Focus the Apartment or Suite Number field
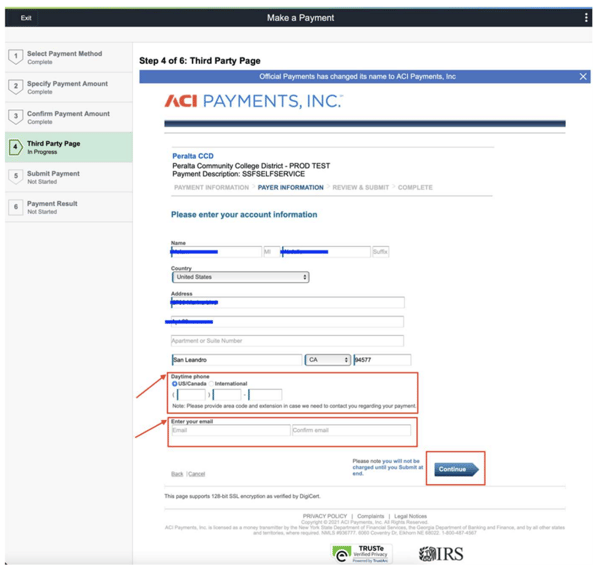The height and width of the screenshot is (567, 600). (x=287, y=341)
